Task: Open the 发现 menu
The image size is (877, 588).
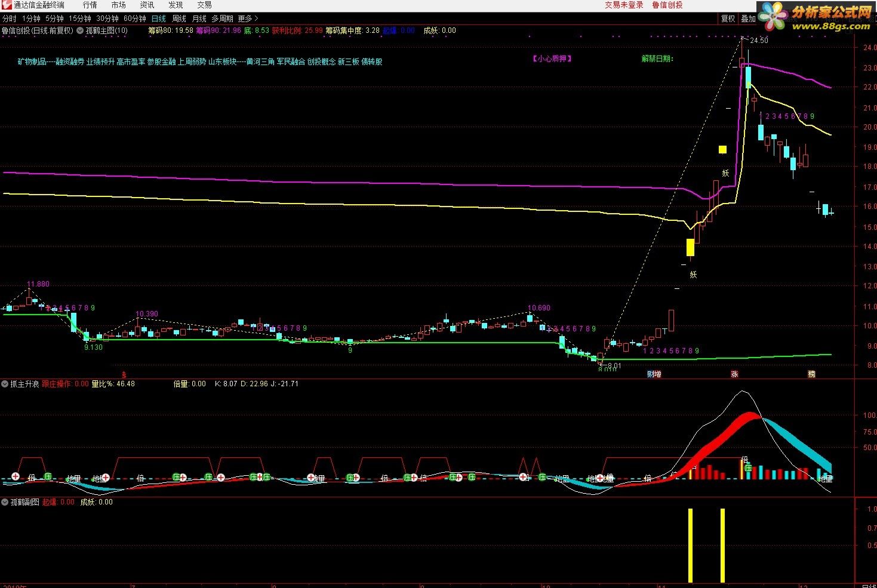Action: (176, 5)
